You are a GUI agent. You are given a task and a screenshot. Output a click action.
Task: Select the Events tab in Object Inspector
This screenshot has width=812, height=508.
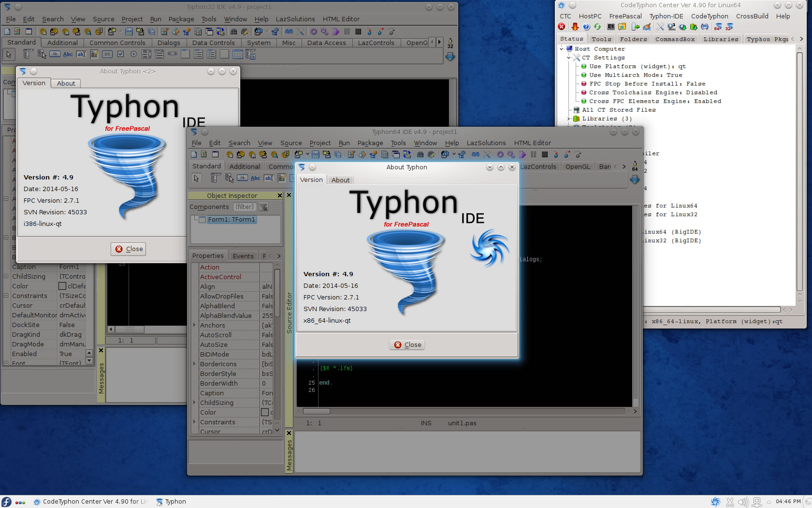[x=243, y=256]
